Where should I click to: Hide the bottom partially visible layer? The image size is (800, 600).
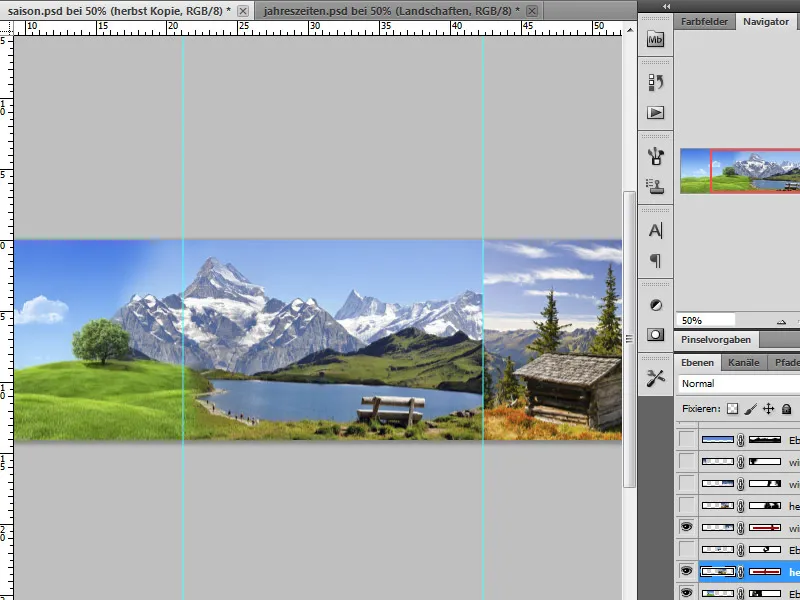tap(687, 593)
